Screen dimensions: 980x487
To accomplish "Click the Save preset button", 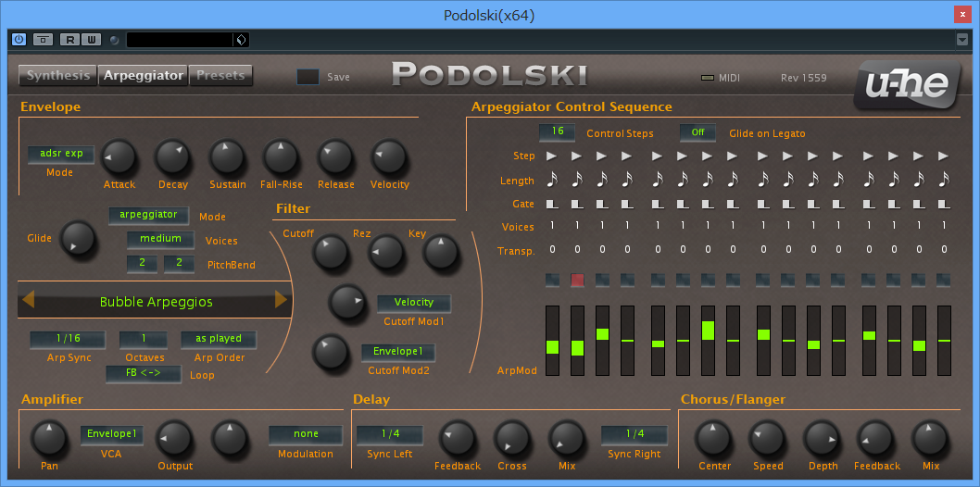I will (x=308, y=77).
